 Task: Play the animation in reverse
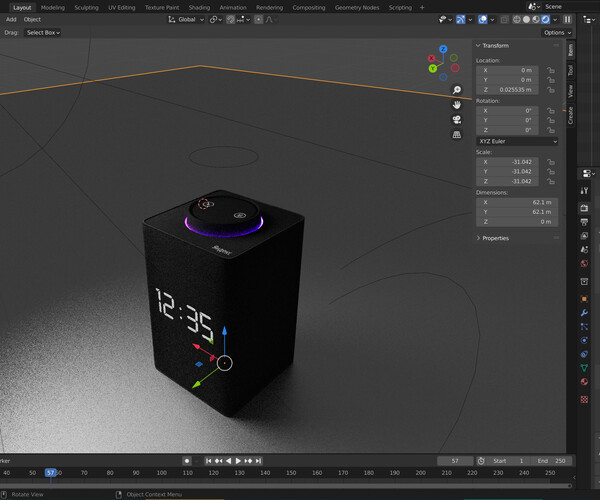[228, 461]
